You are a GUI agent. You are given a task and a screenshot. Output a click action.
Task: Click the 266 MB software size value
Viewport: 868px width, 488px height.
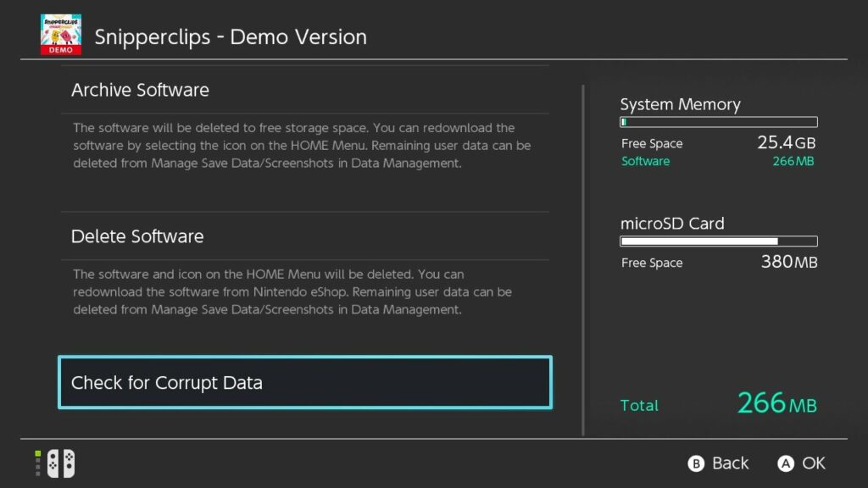793,161
